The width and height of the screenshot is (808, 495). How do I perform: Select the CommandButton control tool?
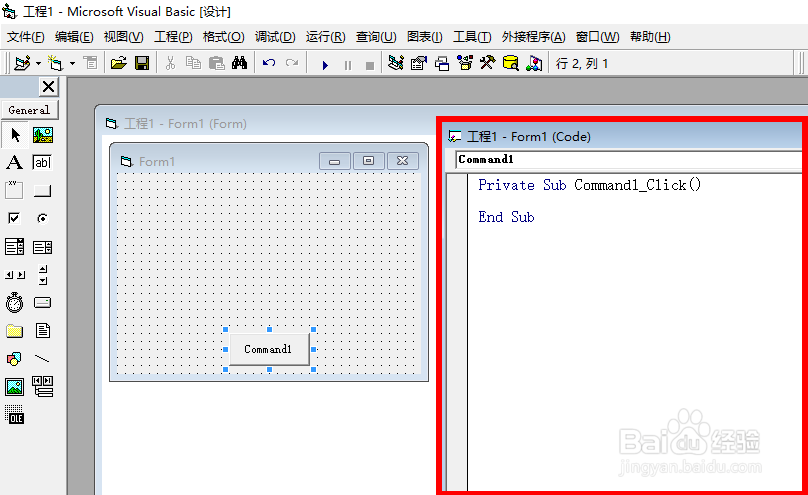pos(42,191)
